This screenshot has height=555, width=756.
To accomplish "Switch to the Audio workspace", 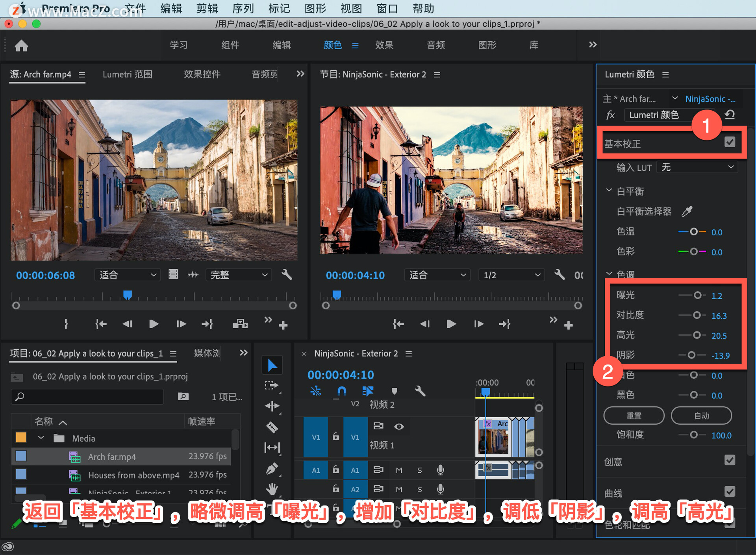I will coord(435,45).
